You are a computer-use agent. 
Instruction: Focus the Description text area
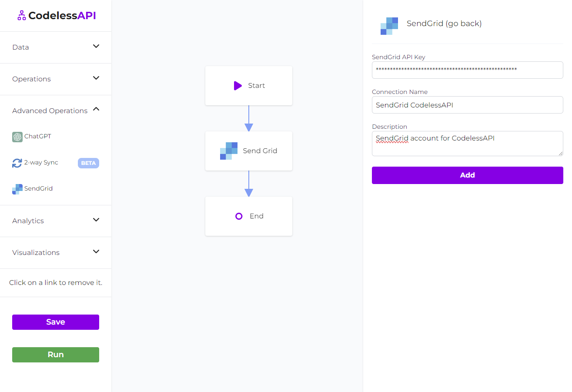tap(468, 144)
